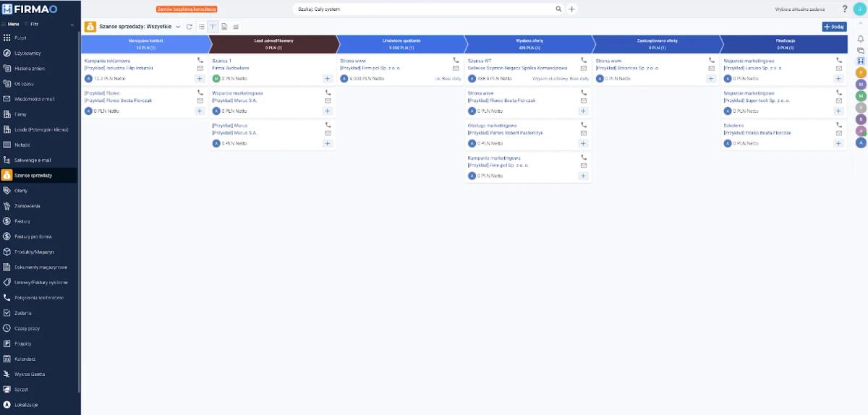868x415 pixels.
Task: Click plus button next to search
Action: [571, 9]
